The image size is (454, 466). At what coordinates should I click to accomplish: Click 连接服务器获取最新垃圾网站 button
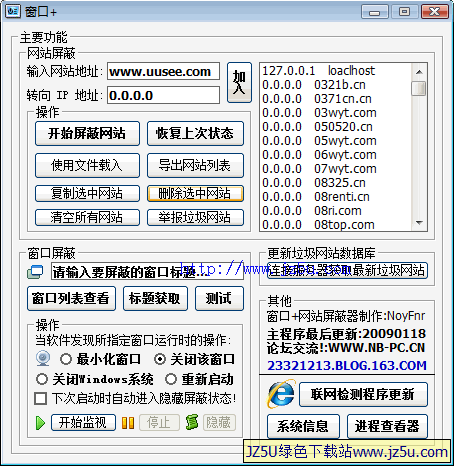coord(347,270)
